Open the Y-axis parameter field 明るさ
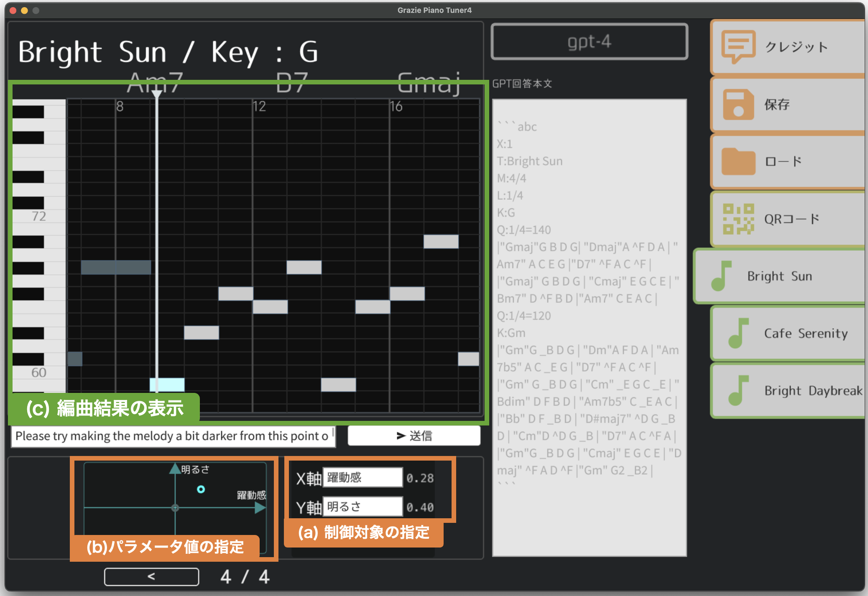Viewport: 868px width, 596px height. tap(362, 507)
